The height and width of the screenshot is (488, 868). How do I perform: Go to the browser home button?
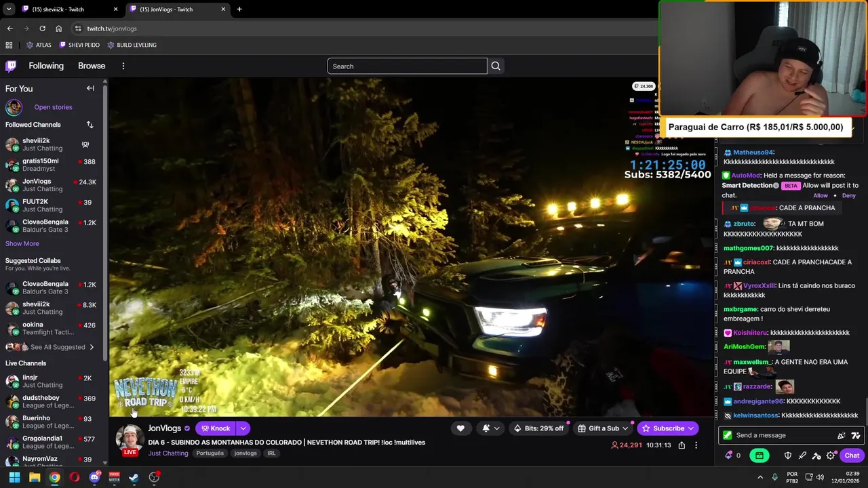58,28
